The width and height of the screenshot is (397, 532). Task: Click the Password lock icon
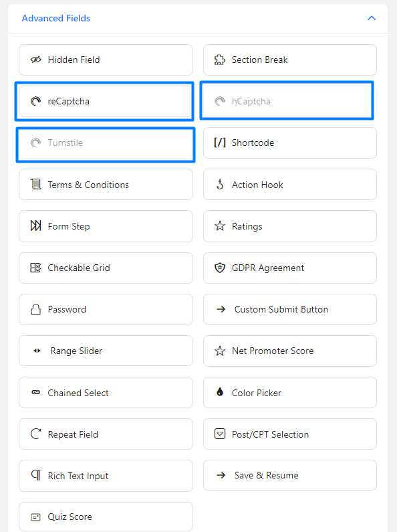pyautogui.click(x=35, y=309)
